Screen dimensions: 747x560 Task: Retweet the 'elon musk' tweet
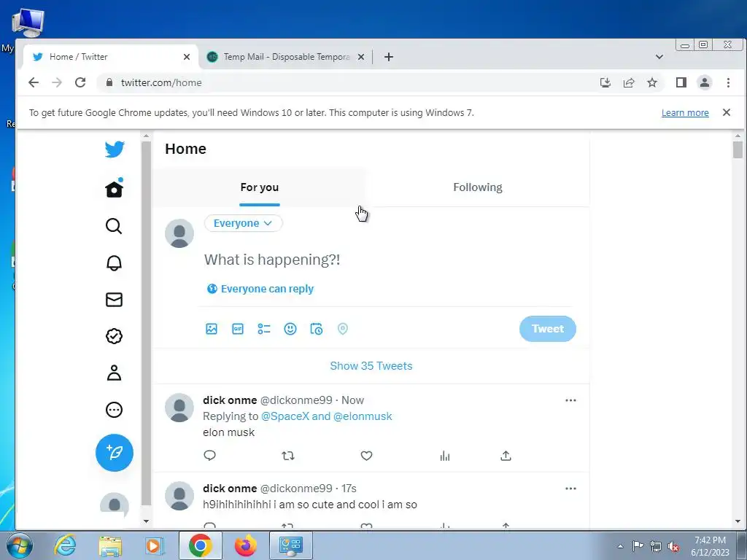pyautogui.click(x=287, y=456)
